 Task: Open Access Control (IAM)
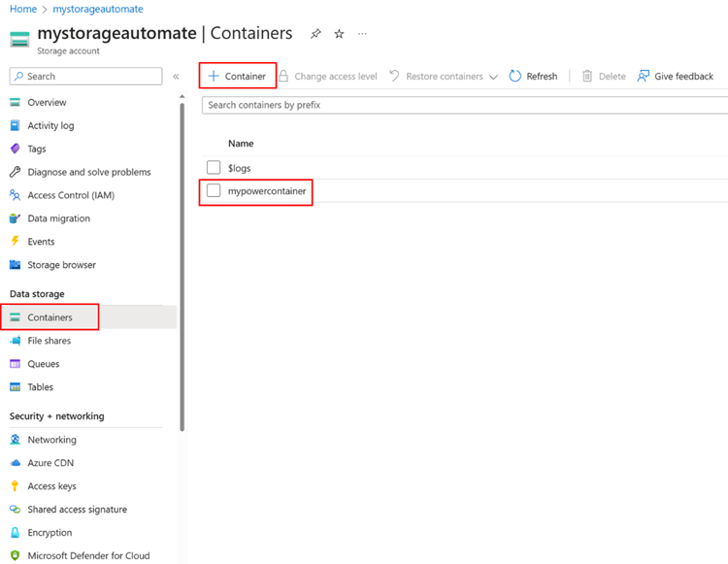71,195
